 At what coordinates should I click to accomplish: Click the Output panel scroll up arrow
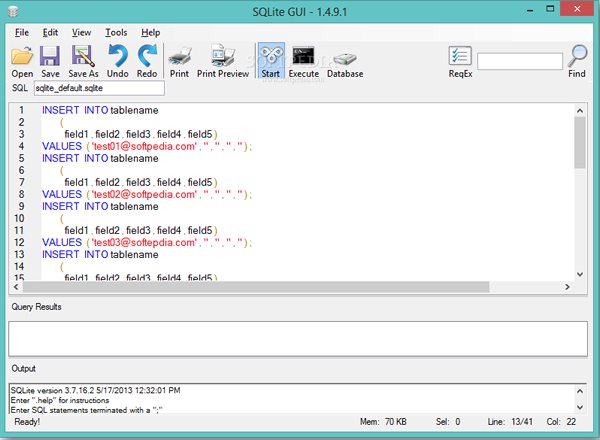[x=580, y=391]
